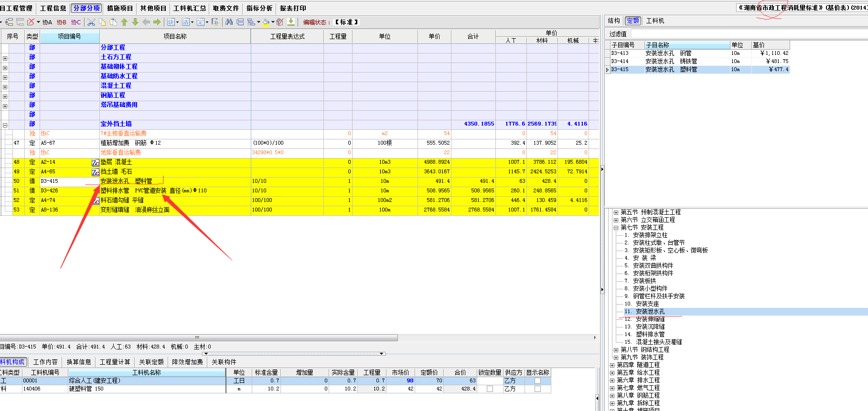The width and height of the screenshot is (868, 411).
Task: Expand 第八节 钢结构工程 tree node
Action: tap(616, 350)
